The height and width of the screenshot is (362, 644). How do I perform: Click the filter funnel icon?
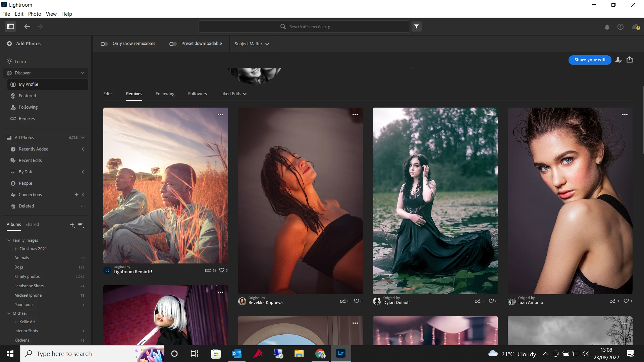point(416,26)
